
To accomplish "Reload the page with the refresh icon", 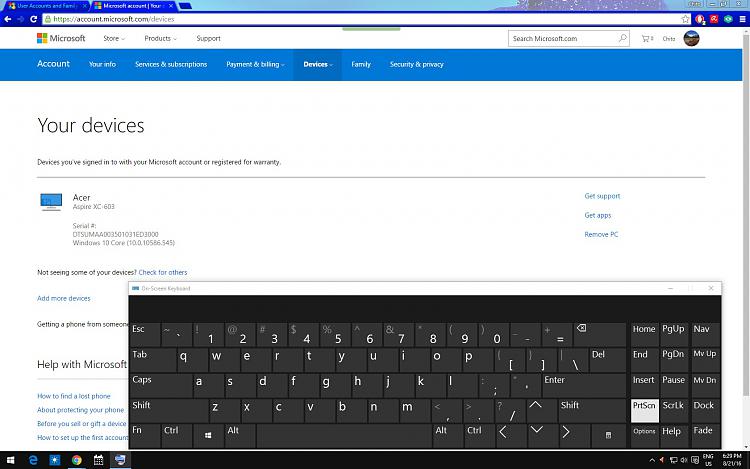I will coord(33,19).
